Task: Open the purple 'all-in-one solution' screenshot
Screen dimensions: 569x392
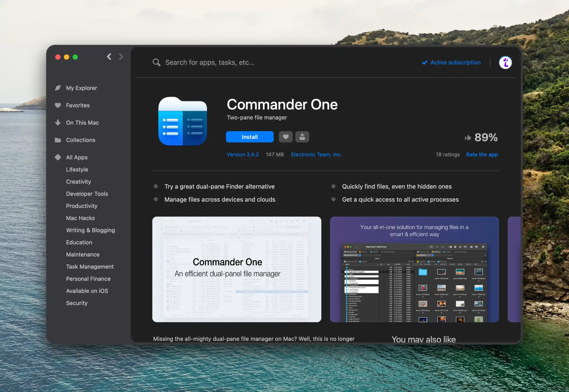Action: coord(414,269)
